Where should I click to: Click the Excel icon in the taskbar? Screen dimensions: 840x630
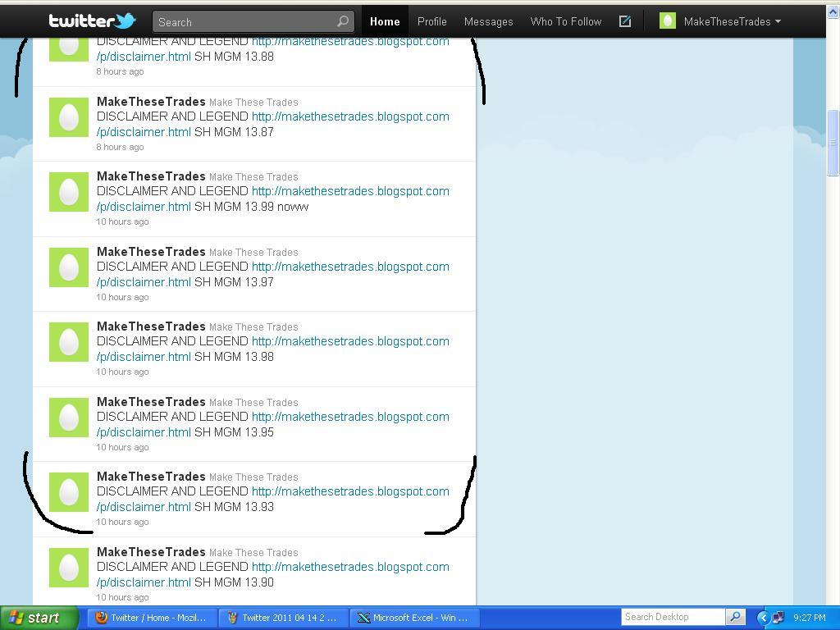363,618
